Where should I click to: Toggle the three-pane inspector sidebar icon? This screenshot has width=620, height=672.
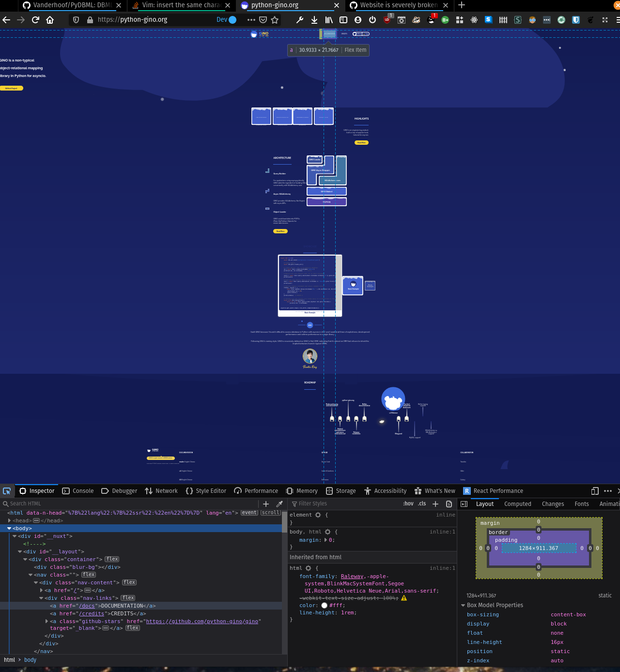click(464, 504)
